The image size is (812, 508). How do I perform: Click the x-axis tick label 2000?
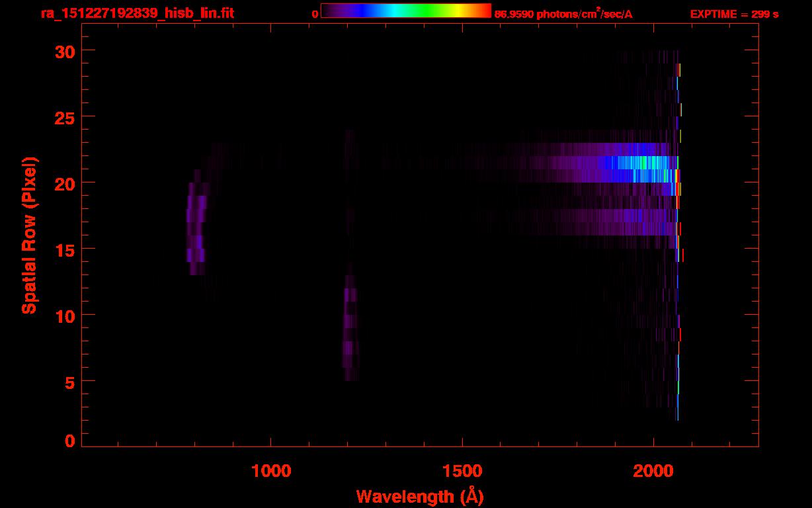(653, 470)
